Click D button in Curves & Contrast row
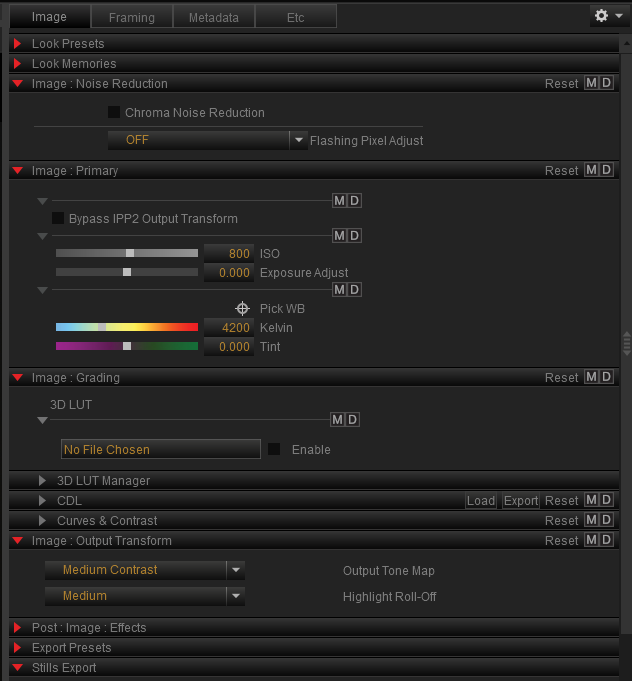The height and width of the screenshot is (681, 632). pyautogui.click(x=606, y=520)
